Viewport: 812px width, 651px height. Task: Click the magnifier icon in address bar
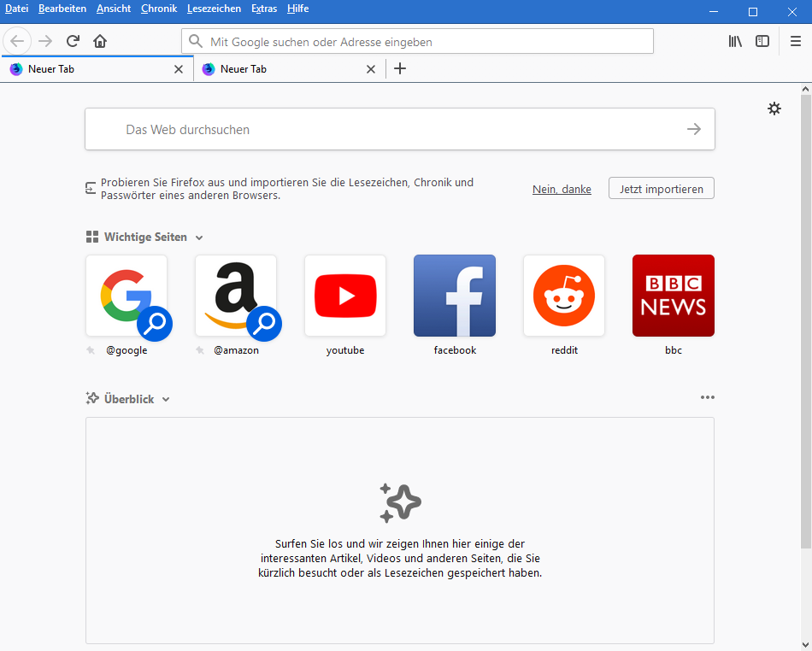coord(195,41)
